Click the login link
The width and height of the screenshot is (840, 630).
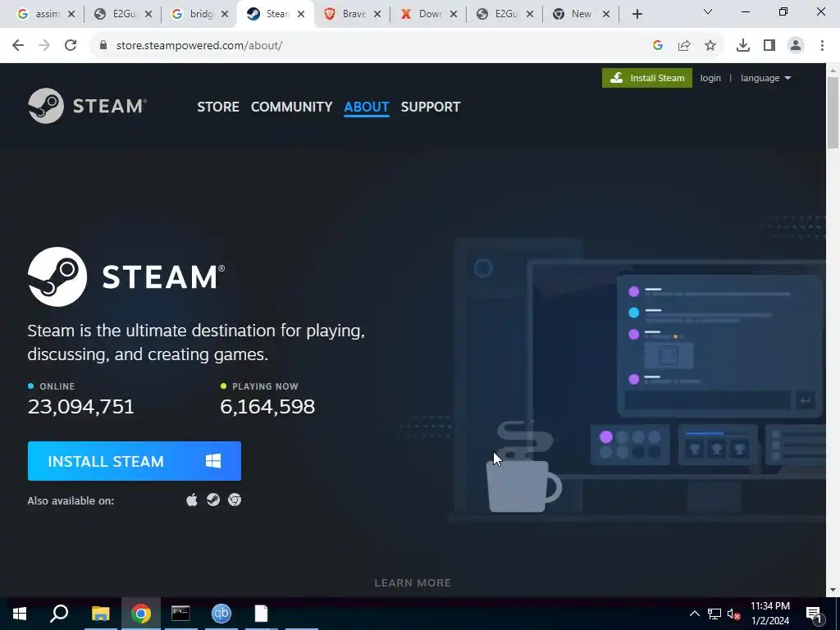tap(710, 78)
